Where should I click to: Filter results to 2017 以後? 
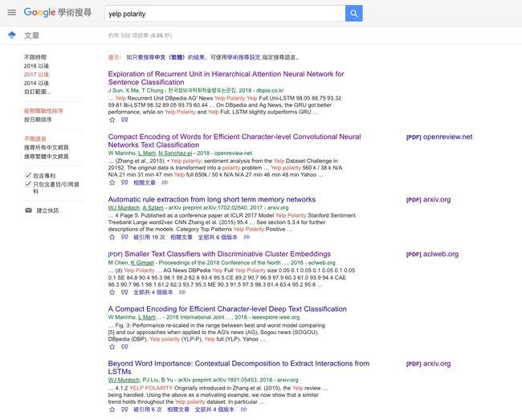coord(36,74)
